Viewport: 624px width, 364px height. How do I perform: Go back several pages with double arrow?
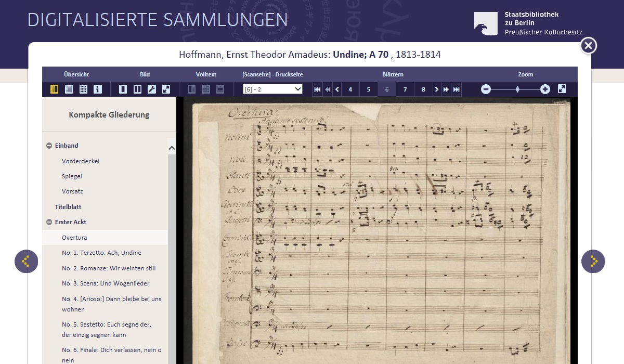328,89
